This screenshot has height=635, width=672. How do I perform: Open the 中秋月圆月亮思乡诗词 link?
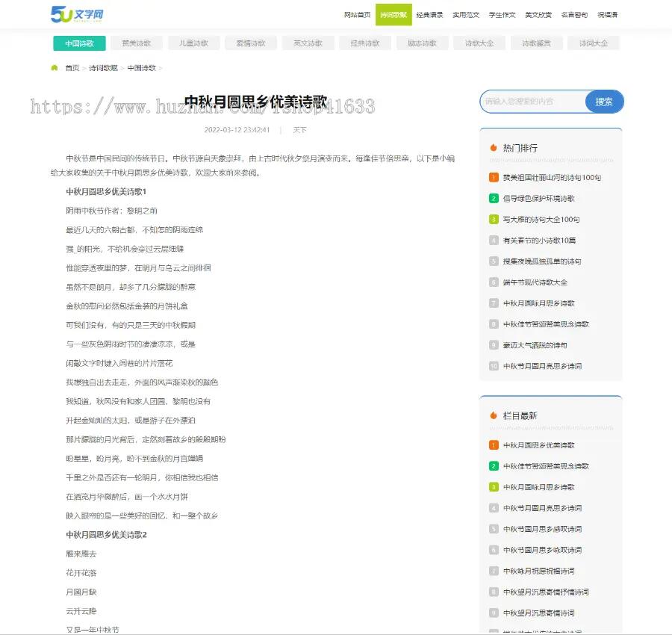[x=552, y=365]
